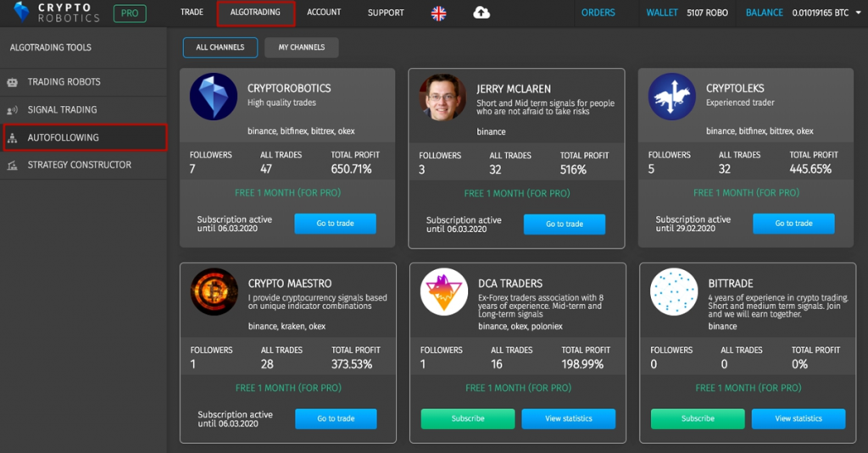Viewport: 868px width, 453px height.
Task: Click the Signal Trading icon
Action: (12, 110)
